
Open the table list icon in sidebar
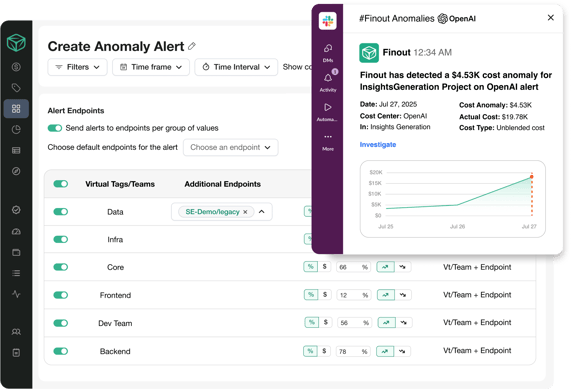click(x=16, y=150)
